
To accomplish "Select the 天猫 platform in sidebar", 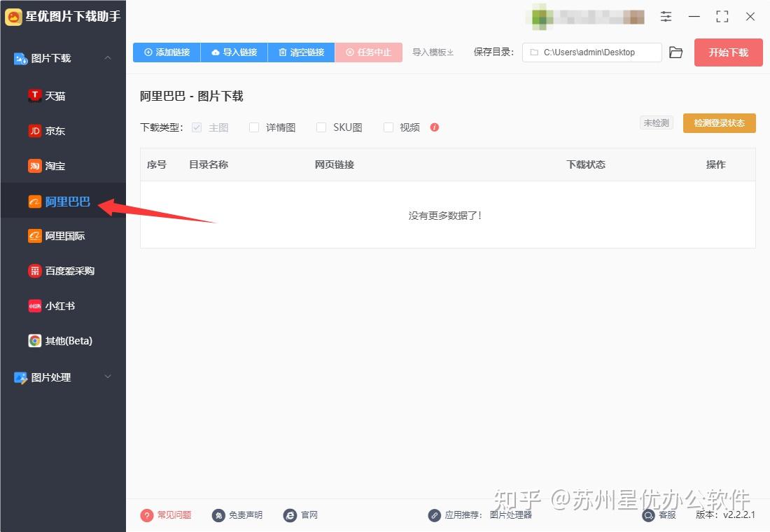I will 55,96.
